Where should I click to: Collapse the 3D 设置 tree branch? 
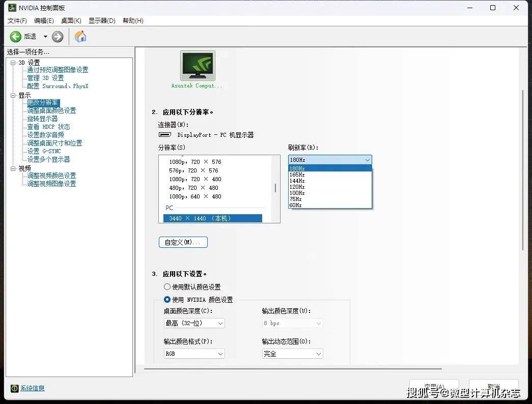[x=12, y=62]
